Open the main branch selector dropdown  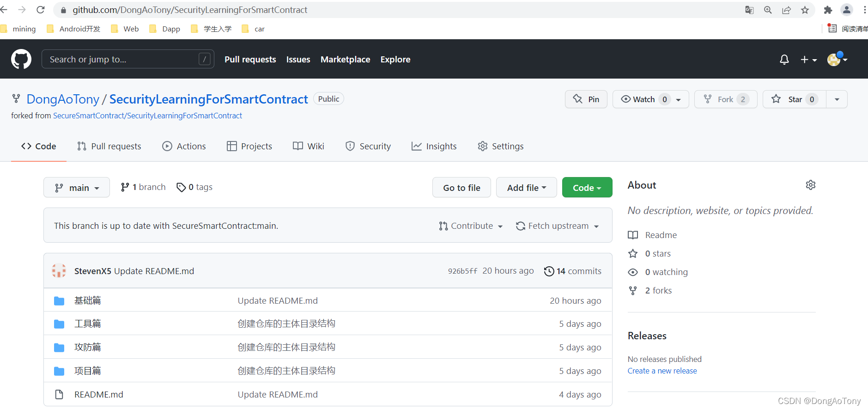[x=77, y=188]
